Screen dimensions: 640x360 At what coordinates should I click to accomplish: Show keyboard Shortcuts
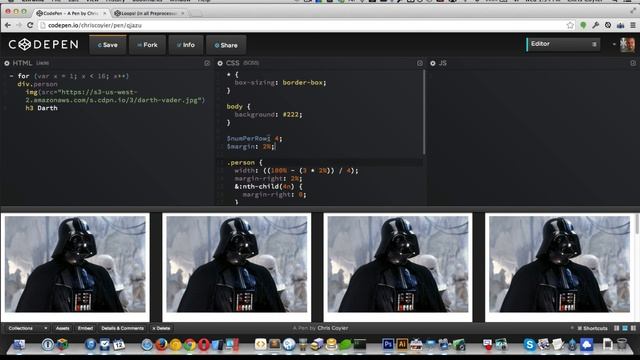(592, 328)
